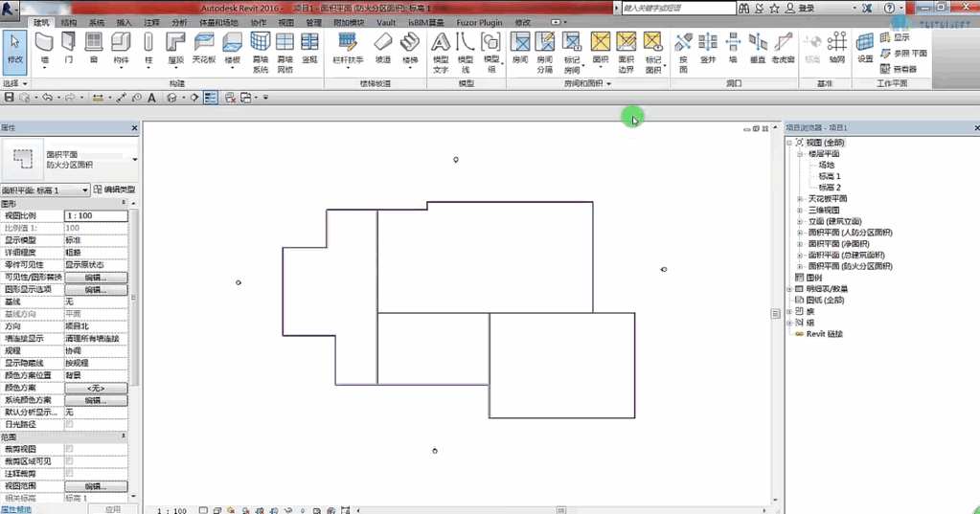Collapse the 楼层平面 tree node
Viewport: 980px width, 514px height.
click(799, 154)
